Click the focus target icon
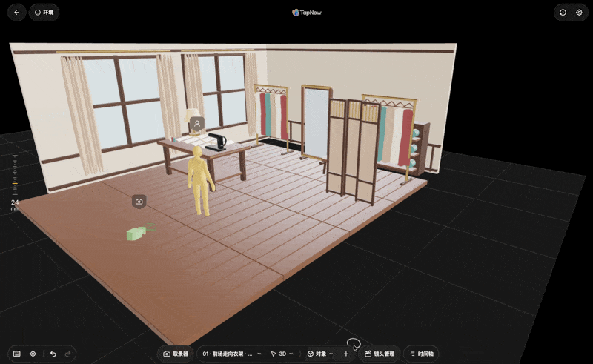This screenshot has height=364, width=593. pos(33,354)
